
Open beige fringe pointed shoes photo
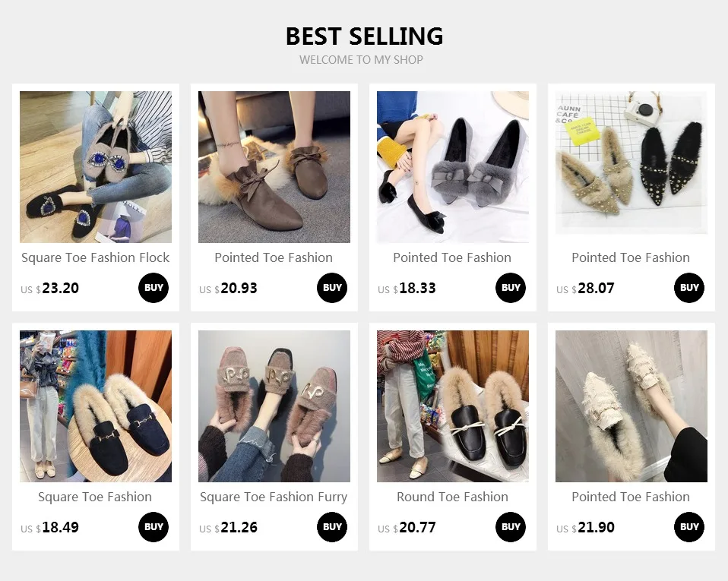(x=631, y=406)
